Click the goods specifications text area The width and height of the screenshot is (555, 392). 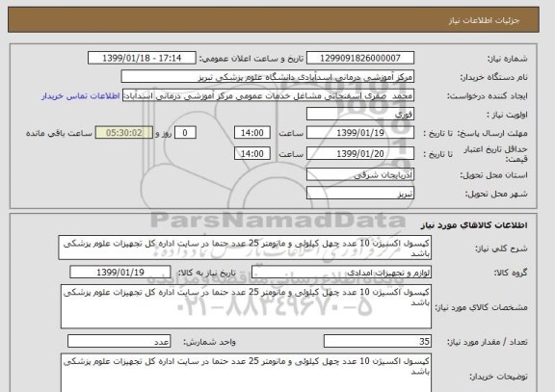[x=246, y=306]
